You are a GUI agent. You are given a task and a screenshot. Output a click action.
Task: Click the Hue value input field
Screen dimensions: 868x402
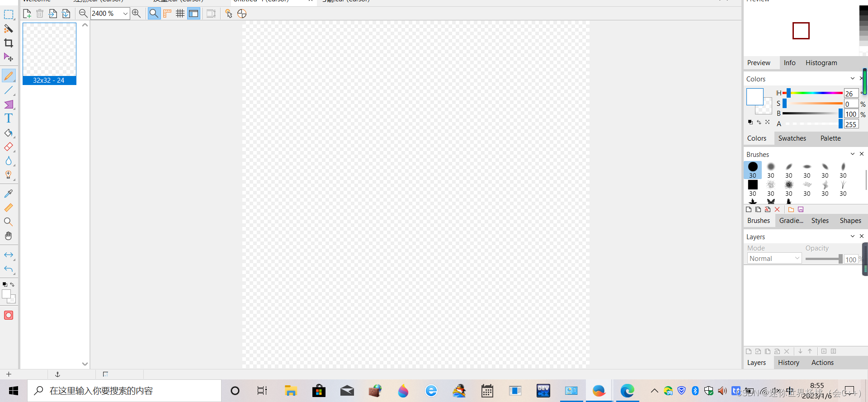pyautogui.click(x=851, y=93)
